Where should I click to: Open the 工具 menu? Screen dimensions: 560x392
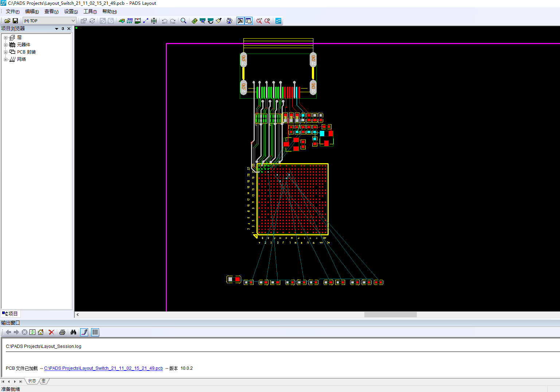pos(90,12)
